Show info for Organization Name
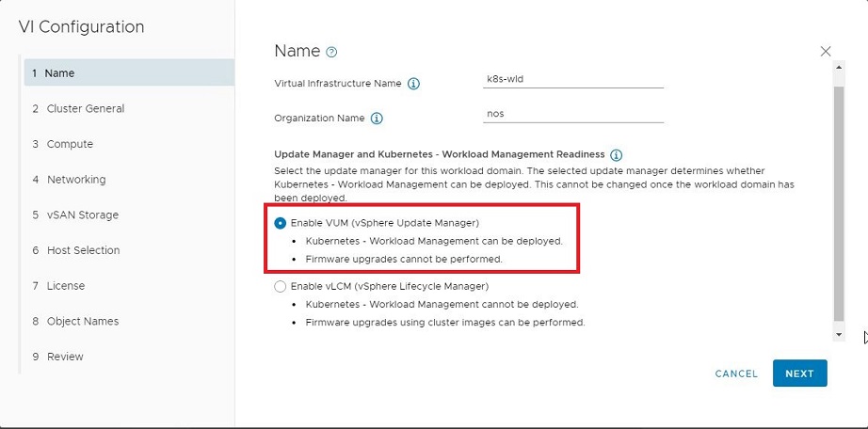Screen dimensions: 868x429 coord(377,119)
